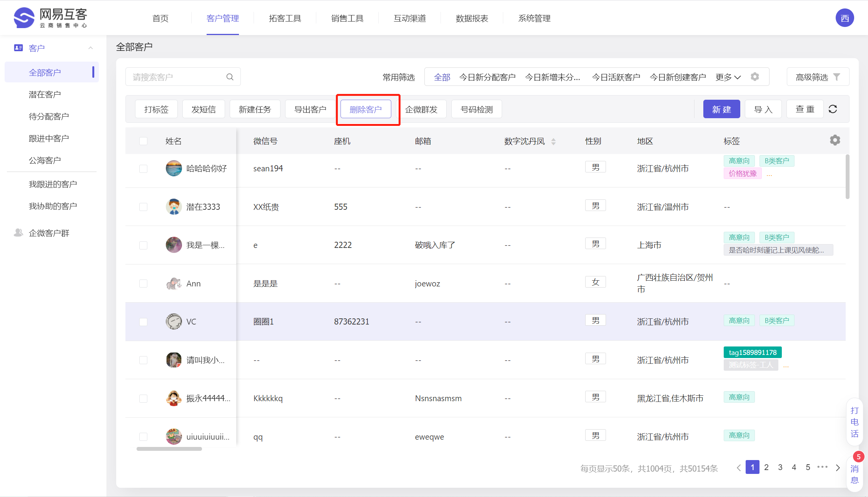Check the row for 请叫我小...
This screenshot has height=497, width=868.
coord(143,360)
